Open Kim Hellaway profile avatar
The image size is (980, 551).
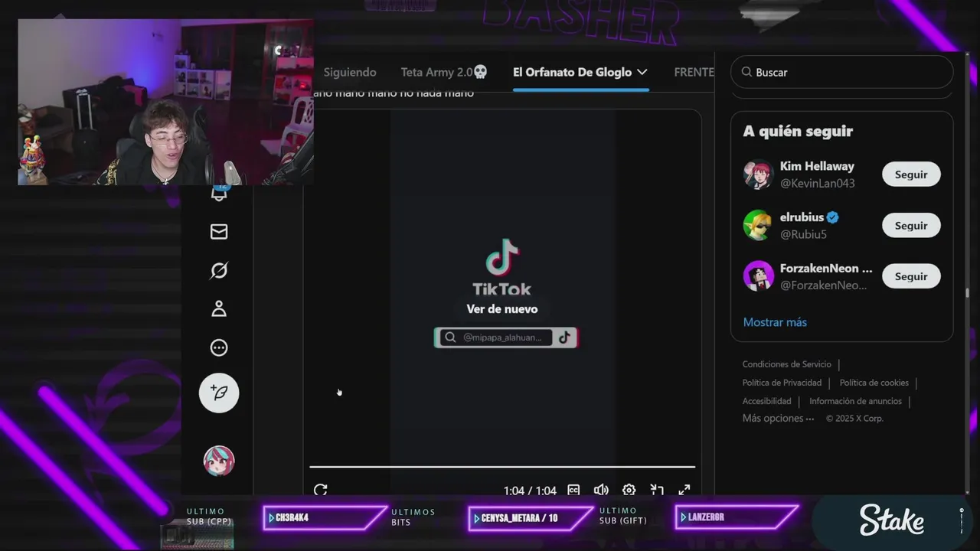(758, 174)
